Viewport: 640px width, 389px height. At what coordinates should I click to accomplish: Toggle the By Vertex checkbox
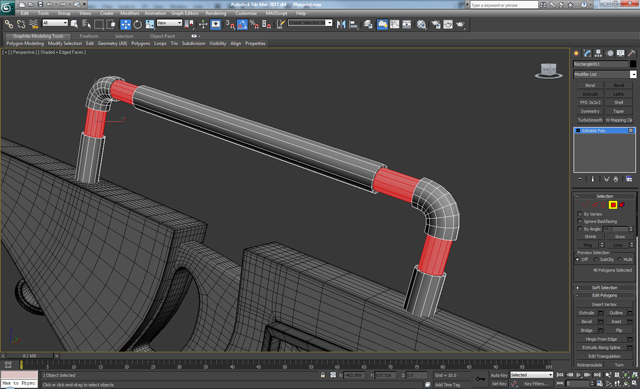pos(580,214)
